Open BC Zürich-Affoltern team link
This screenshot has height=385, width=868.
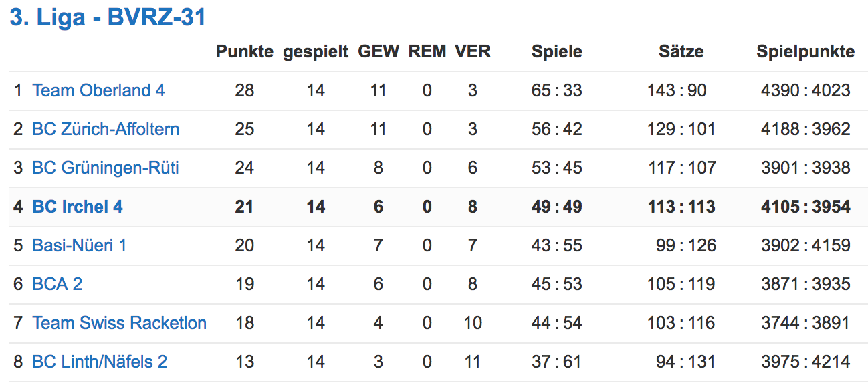(x=106, y=129)
